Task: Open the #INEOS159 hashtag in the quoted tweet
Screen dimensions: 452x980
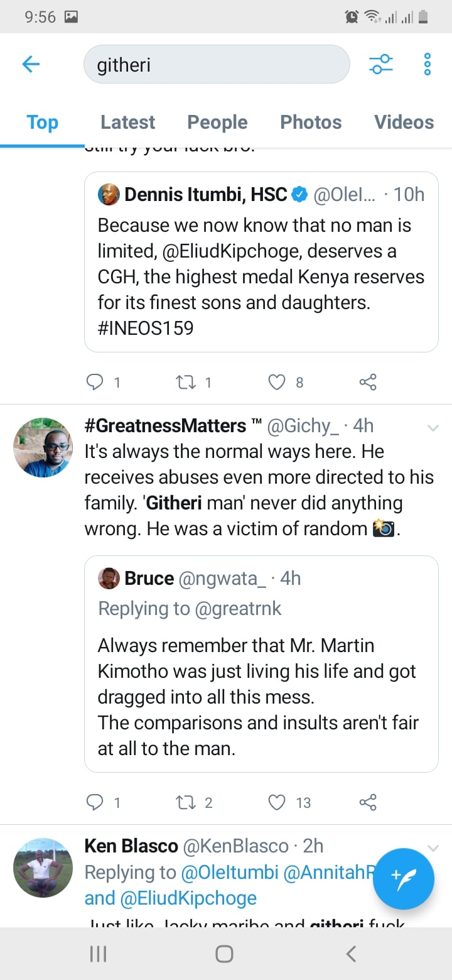Action: (145, 328)
